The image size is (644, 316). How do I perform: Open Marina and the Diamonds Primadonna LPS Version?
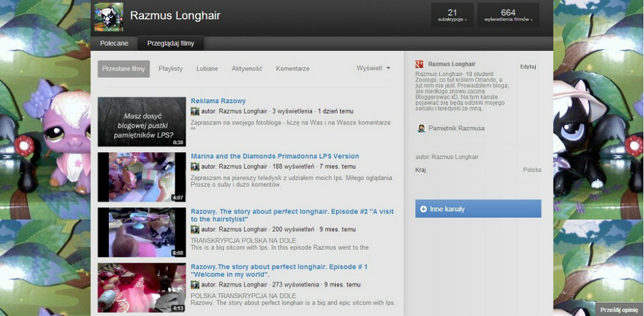[275, 156]
